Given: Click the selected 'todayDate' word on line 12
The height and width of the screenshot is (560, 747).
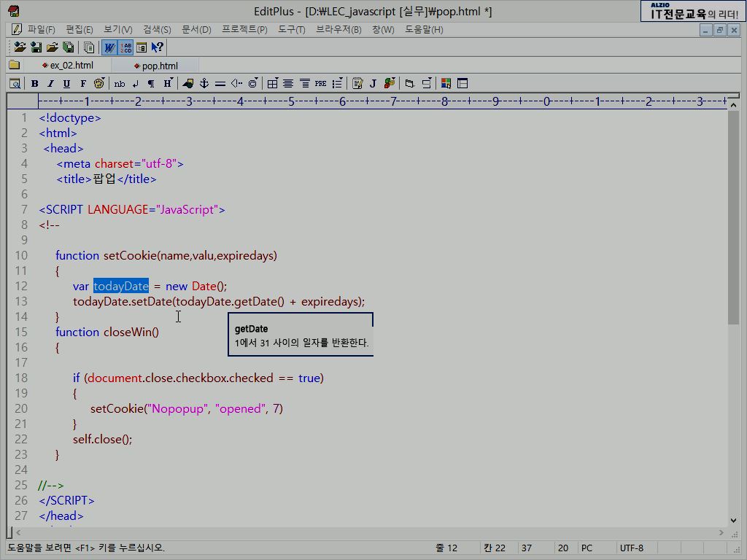Looking at the screenshot, I should [121, 286].
